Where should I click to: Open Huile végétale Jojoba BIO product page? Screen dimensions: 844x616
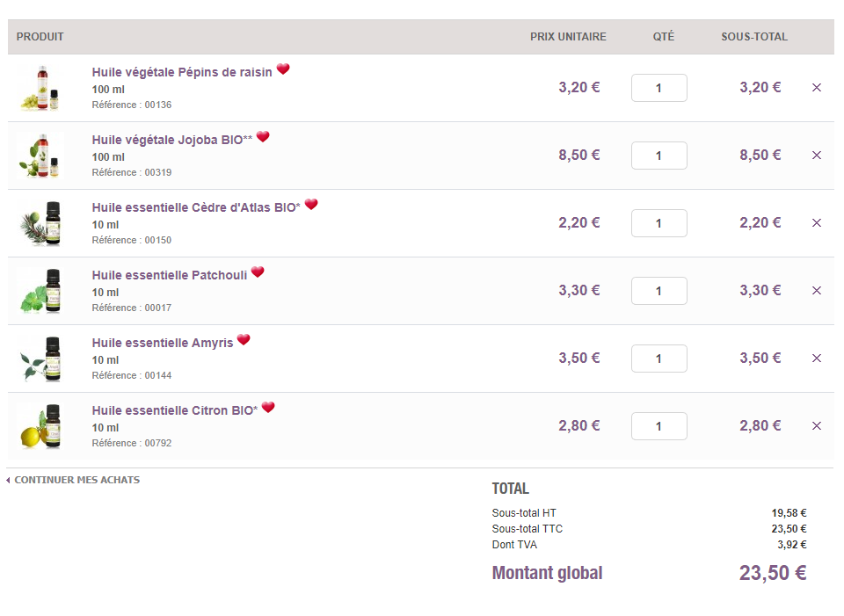coord(171,140)
